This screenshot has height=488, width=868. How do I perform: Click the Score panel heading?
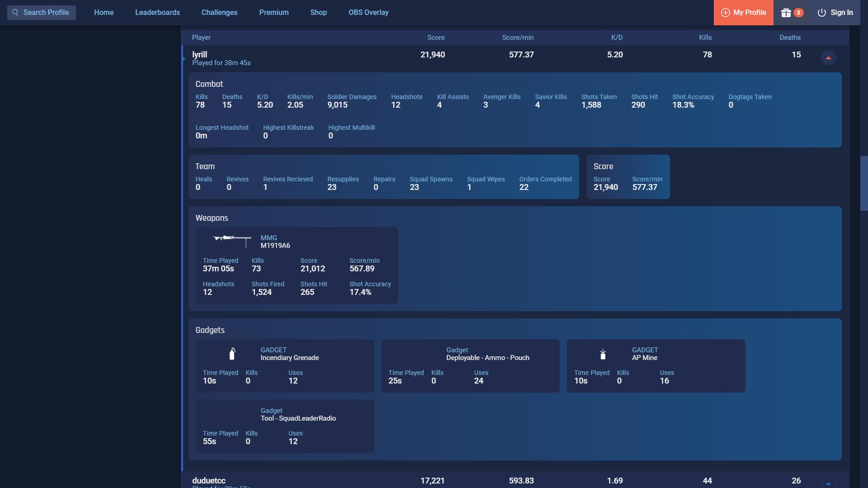(603, 166)
